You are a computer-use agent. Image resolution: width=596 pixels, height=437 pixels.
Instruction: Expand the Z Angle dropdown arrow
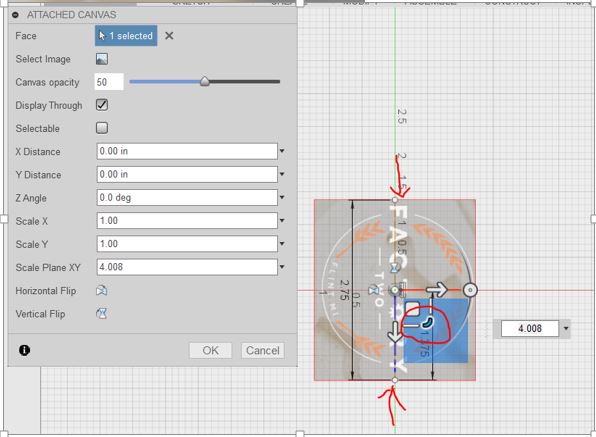click(282, 198)
